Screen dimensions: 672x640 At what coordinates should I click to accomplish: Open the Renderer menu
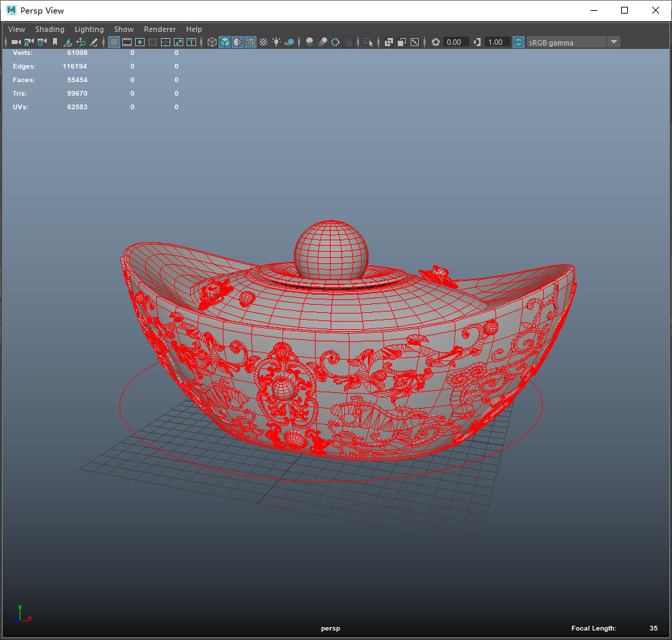160,29
